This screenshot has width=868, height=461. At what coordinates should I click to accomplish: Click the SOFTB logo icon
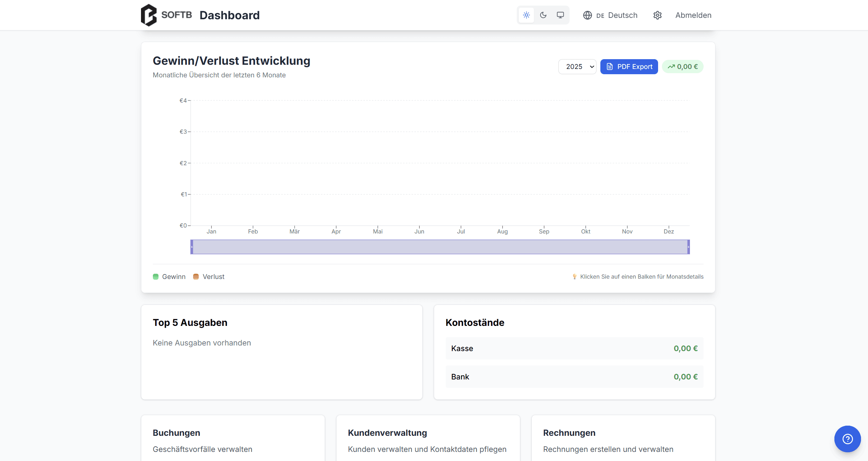coord(149,15)
